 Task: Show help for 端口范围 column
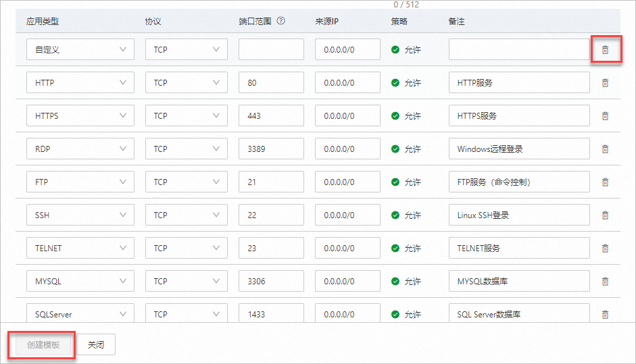280,21
